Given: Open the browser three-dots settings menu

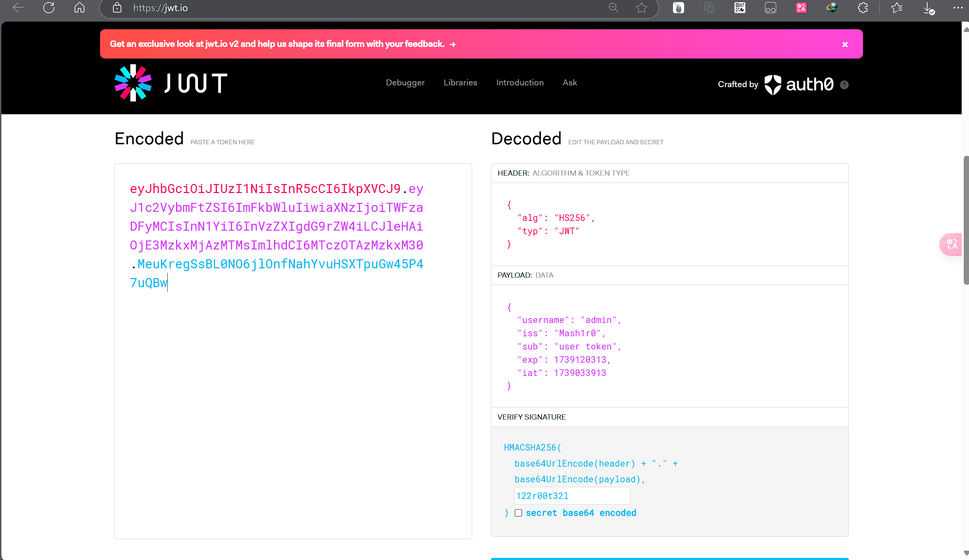Looking at the screenshot, I should tap(957, 8).
